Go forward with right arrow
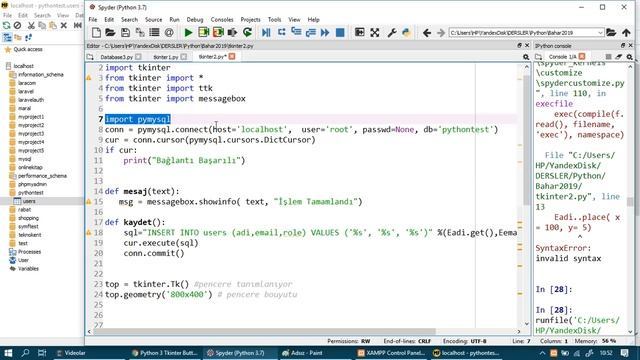The height and width of the screenshot is (360, 640). [440, 33]
